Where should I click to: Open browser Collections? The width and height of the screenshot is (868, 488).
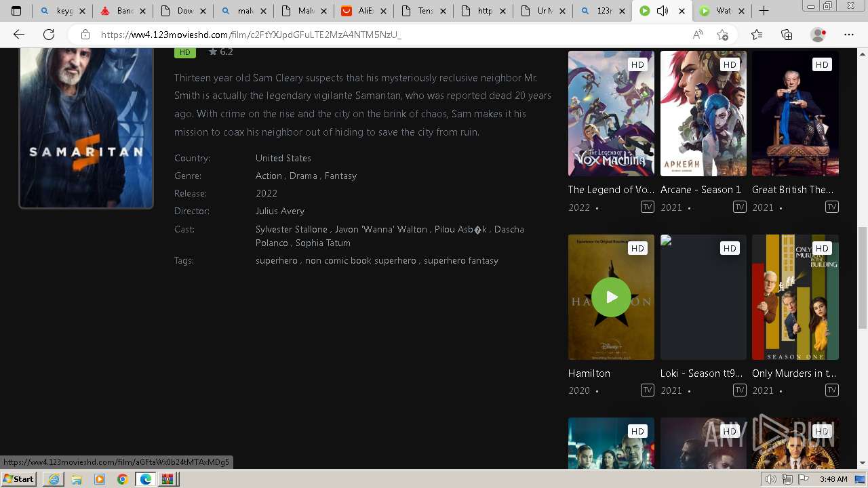click(787, 35)
